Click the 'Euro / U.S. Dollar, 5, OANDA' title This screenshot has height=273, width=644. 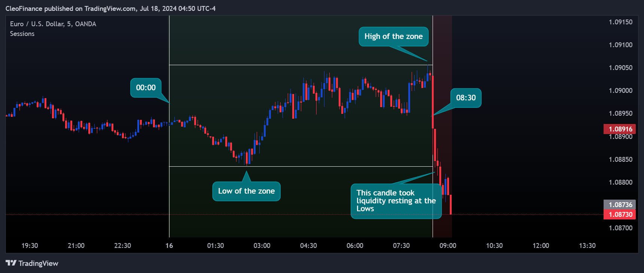(x=53, y=24)
